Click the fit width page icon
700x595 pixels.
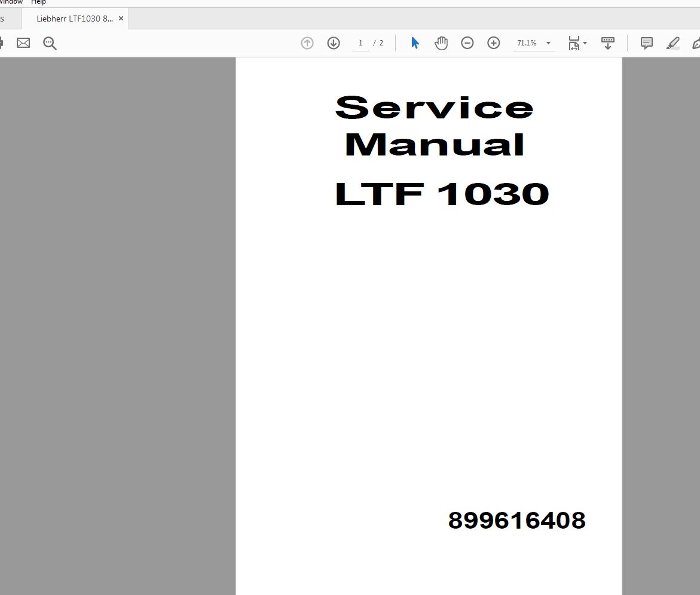click(574, 43)
